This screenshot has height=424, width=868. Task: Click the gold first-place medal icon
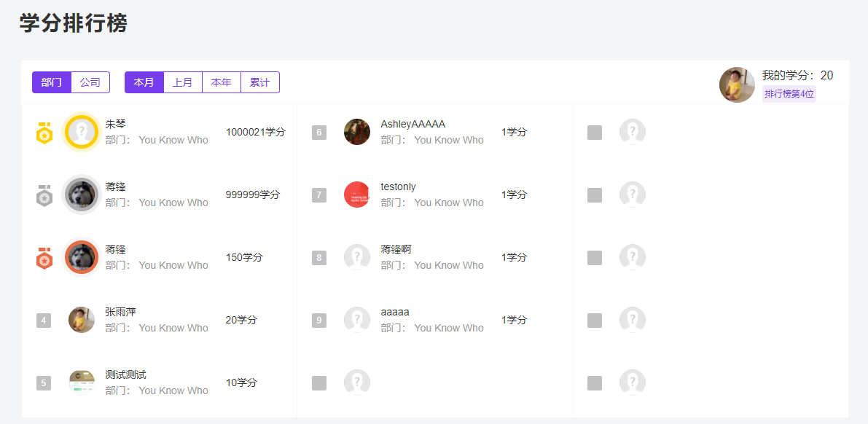pyautogui.click(x=44, y=133)
